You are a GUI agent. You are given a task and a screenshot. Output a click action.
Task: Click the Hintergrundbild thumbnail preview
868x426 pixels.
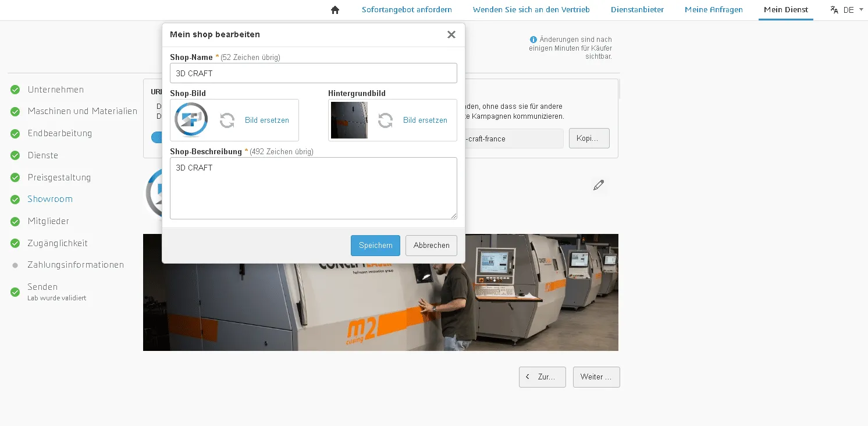348,120
